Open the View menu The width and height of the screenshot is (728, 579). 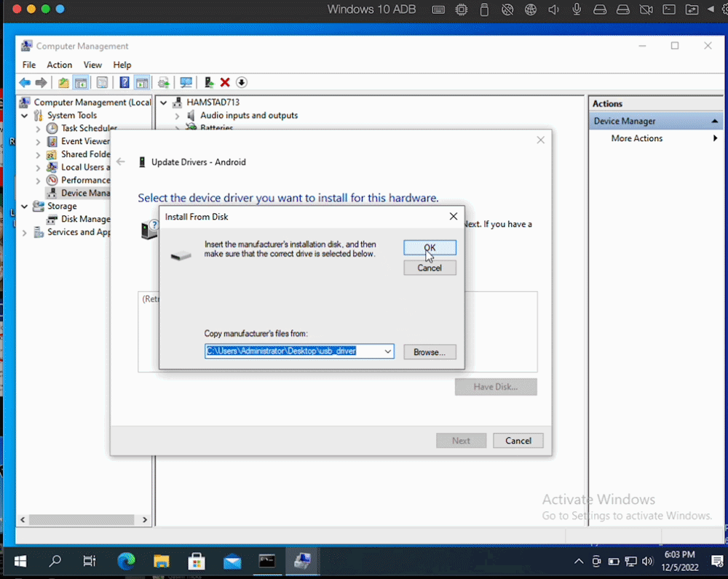[92, 65]
